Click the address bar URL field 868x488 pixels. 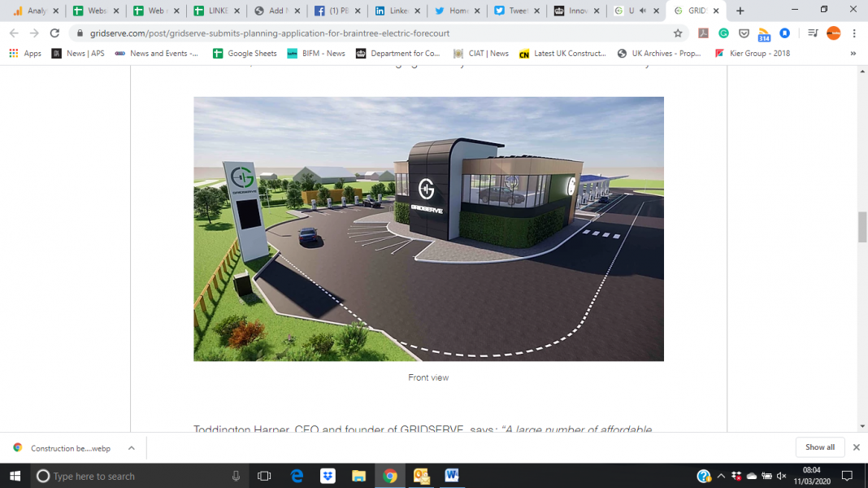pos(366,33)
